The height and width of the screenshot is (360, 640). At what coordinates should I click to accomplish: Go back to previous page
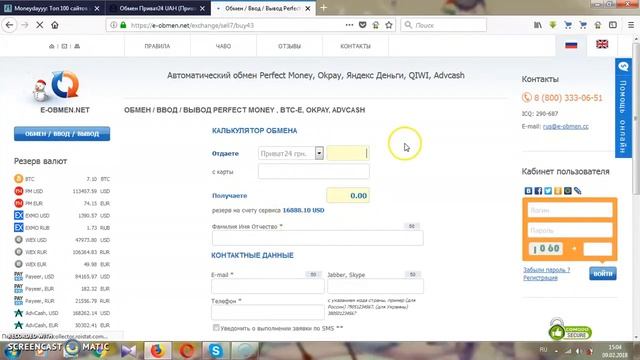click(9, 25)
